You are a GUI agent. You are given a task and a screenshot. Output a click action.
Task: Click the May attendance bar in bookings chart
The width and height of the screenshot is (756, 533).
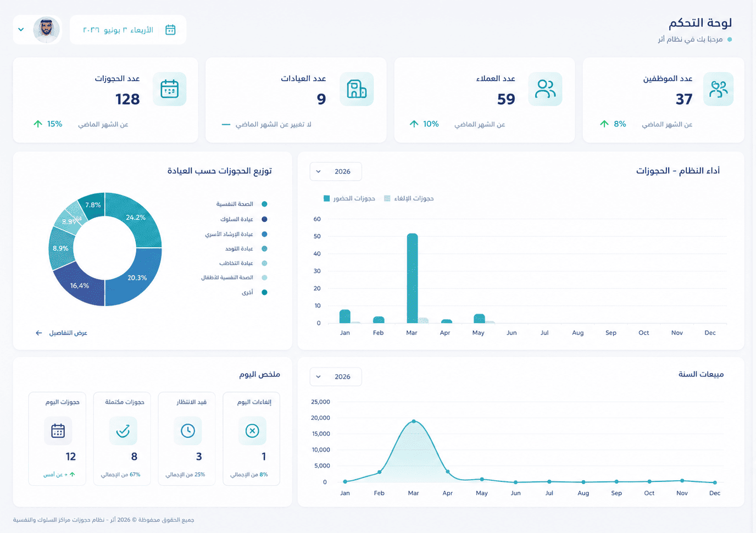click(x=479, y=319)
